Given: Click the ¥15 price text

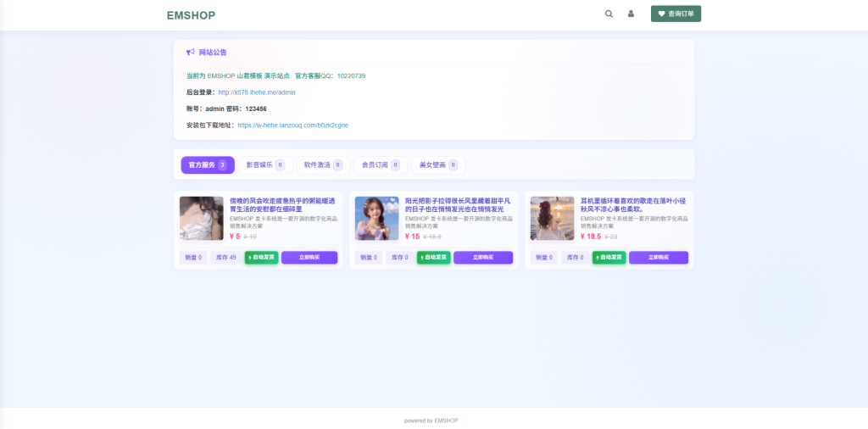Looking at the screenshot, I should click(413, 237).
